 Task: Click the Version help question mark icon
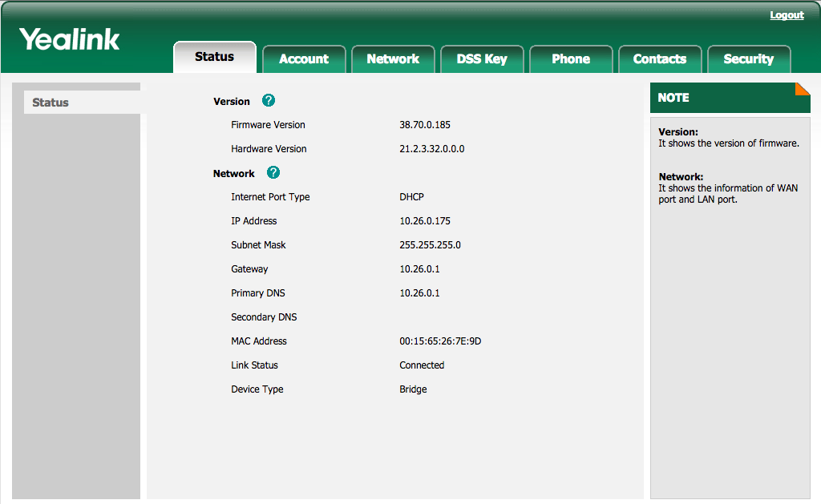pos(268,100)
